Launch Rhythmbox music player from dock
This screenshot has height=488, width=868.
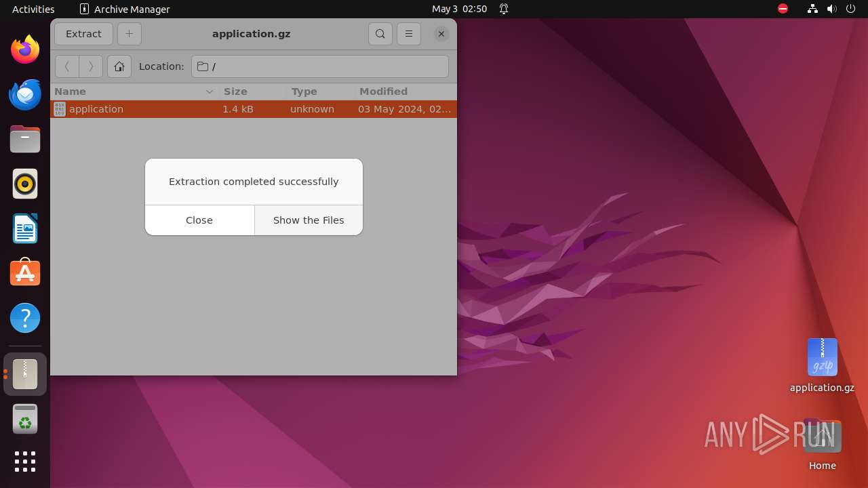coord(25,184)
